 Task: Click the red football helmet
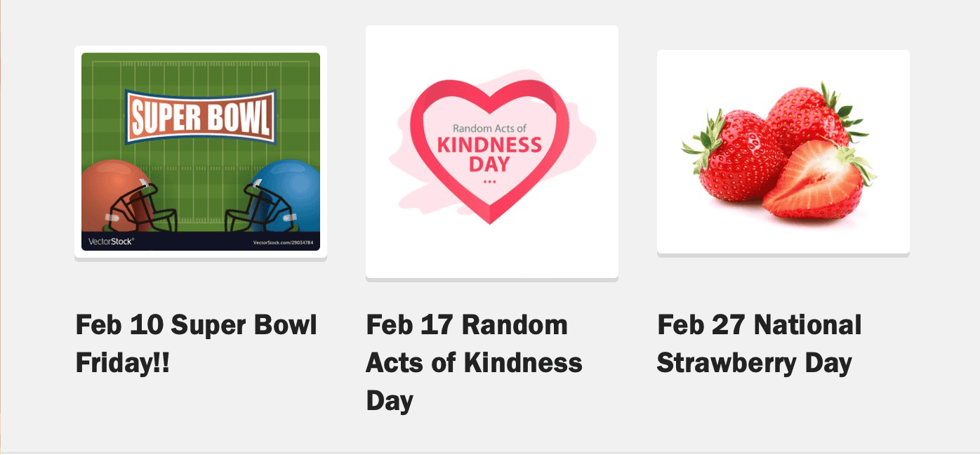pos(116,197)
